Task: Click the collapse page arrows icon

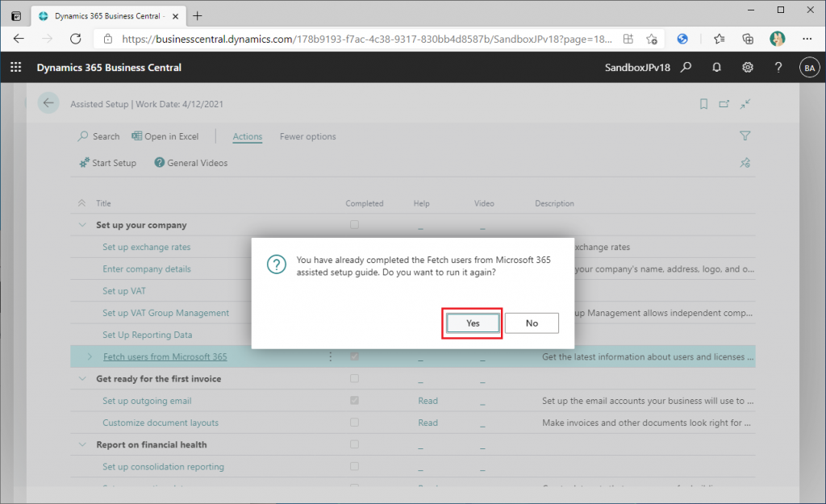Action: [x=745, y=104]
